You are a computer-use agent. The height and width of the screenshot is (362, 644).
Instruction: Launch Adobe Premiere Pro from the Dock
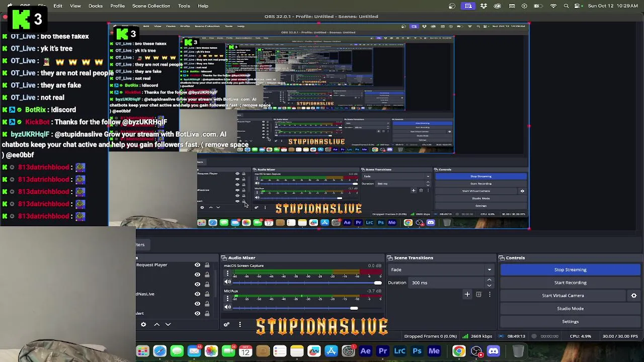tap(382, 351)
